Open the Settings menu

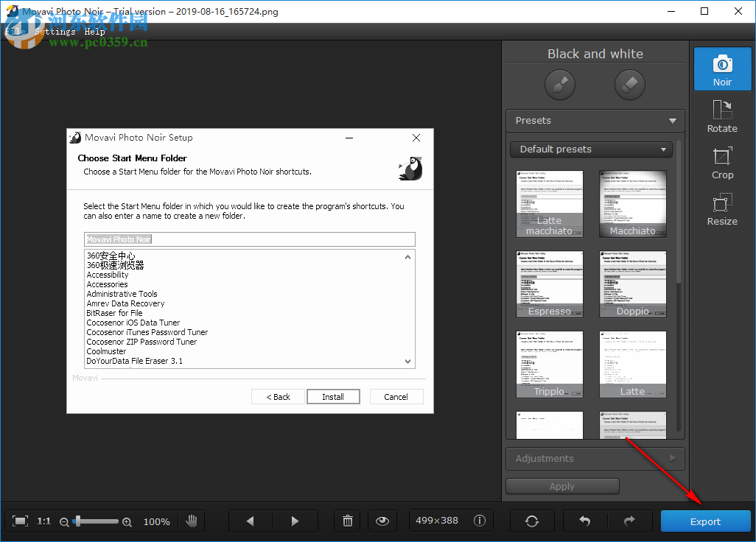tap(54, 31)
